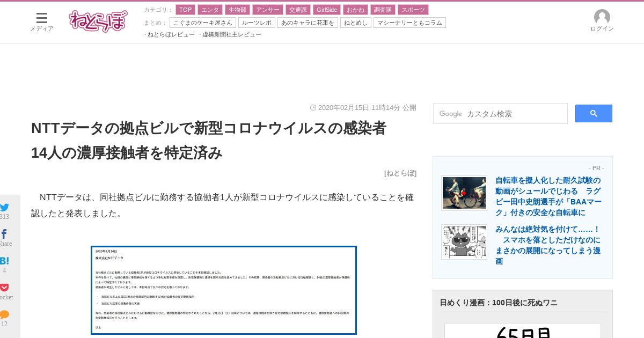Read the みんなは絶対気を付けて smartphone manga article
Screen dimensions: 644x338
tap(548, 245)
